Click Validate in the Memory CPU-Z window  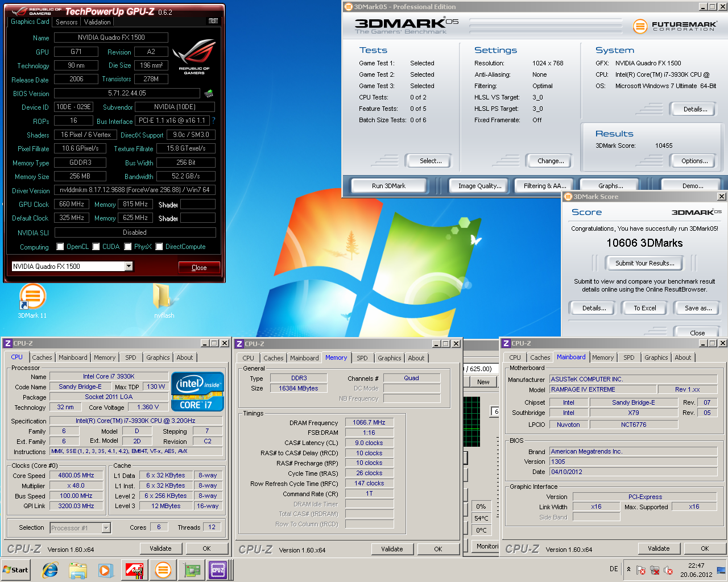tap(392, 549)
